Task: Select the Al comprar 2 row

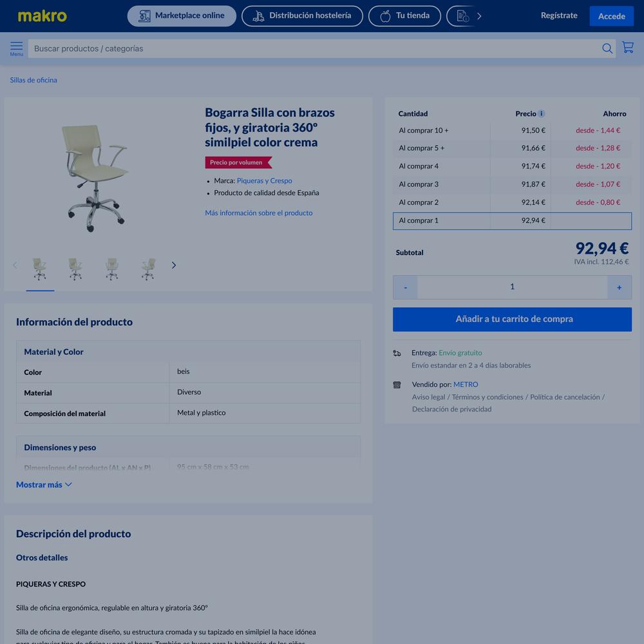Action: (512, 202)
